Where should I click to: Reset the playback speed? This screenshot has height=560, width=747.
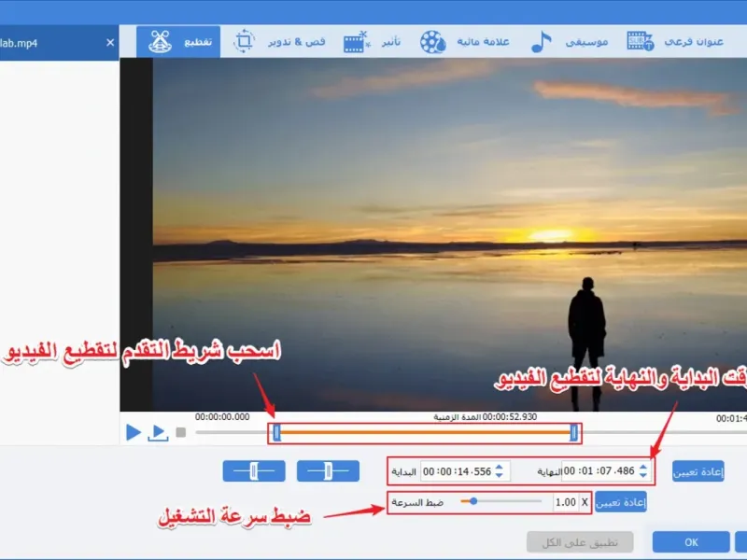click(x=621, y=502)
